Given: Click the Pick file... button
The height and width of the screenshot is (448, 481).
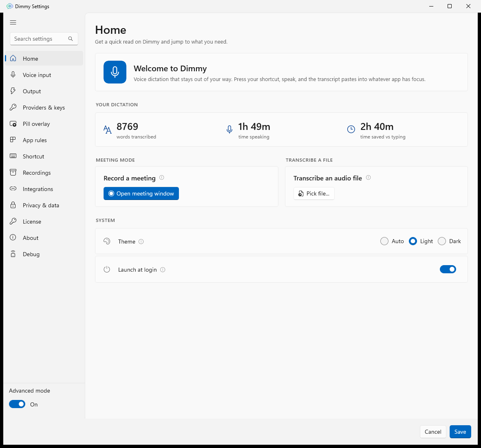Looking at the screenshot, I should [x=314, y=193].
